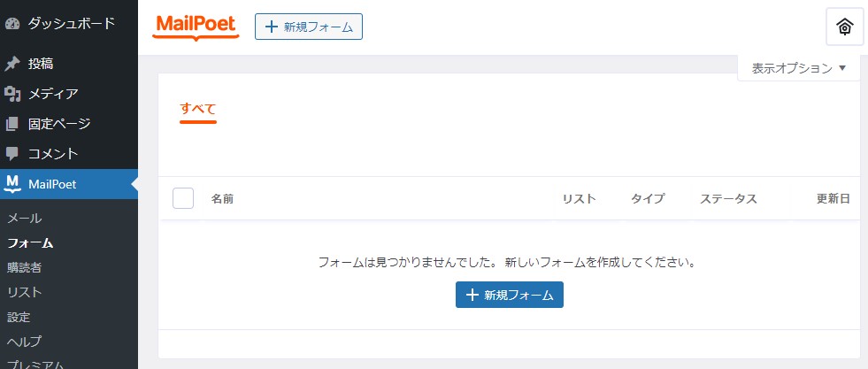Screen dimensions: 868x369
Task: Click the MailPoet M icon in sidebar
Action: point(12,184)
